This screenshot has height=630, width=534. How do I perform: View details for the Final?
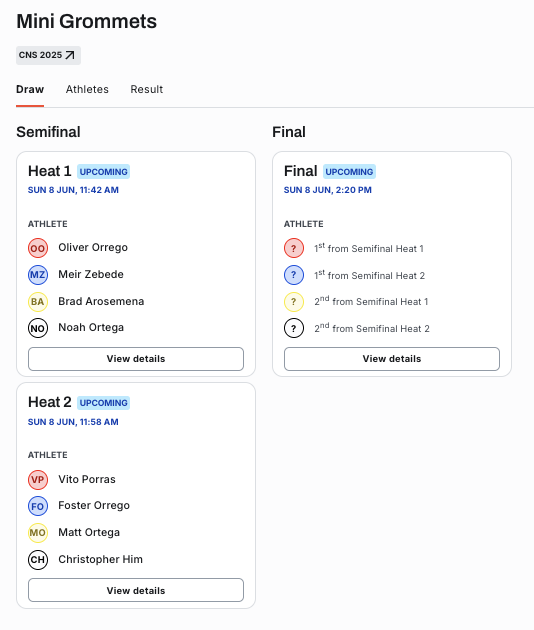[x=392, y=359]
